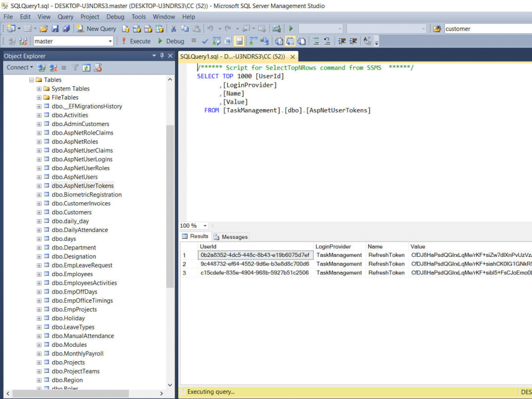The width and height of the screenshot is (532, 399).
Task: Click the Cut scissors icon
Action: pos(173,29)
